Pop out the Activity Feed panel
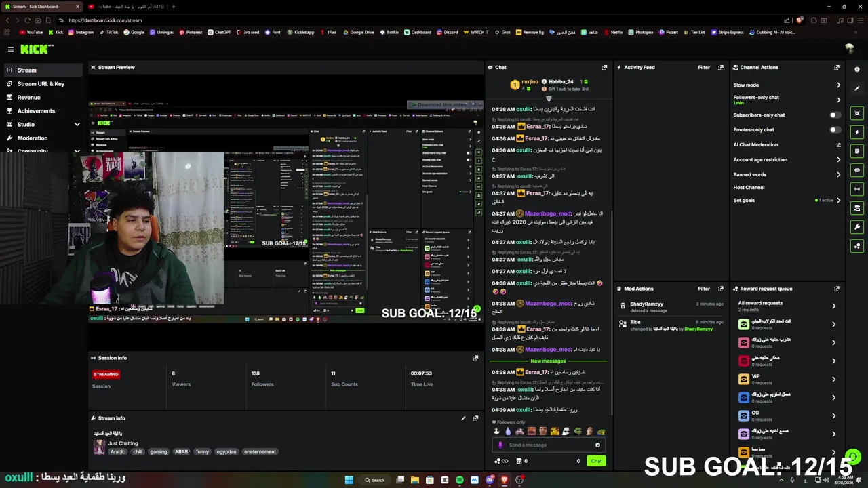This screenshot has height=488, width=868. coord(720,67)
